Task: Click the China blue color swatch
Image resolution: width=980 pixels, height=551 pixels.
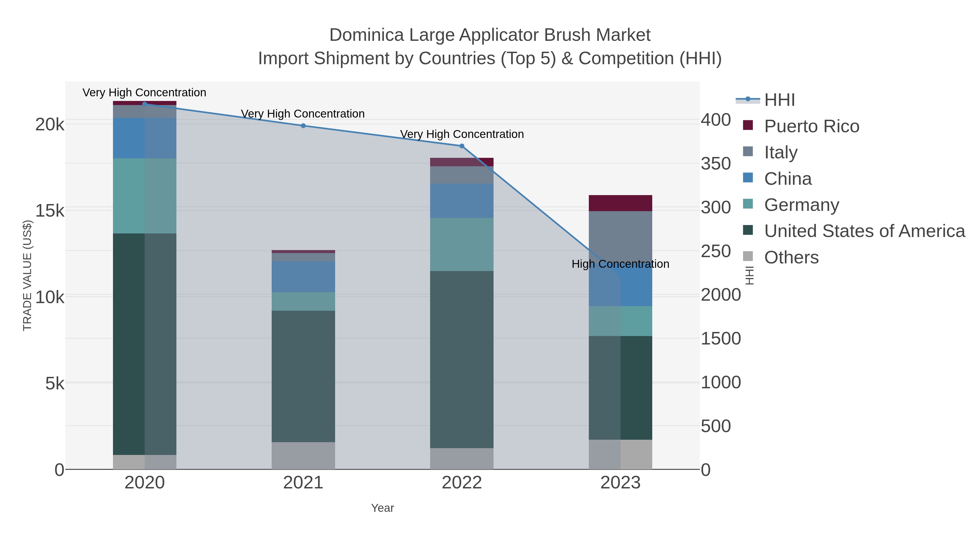Action: pos(748,178)
